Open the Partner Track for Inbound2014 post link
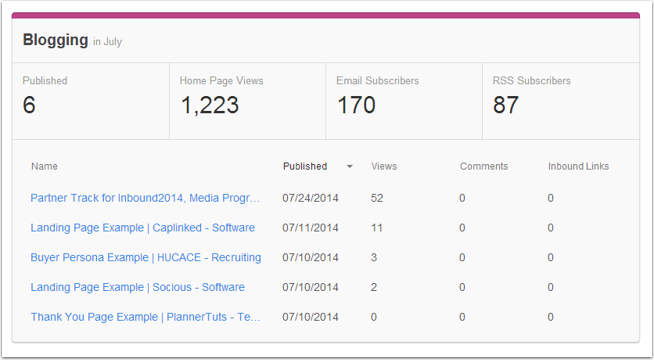Image resolution: width=654 pixels, height=360 pixels. click(x=145, y=198)
